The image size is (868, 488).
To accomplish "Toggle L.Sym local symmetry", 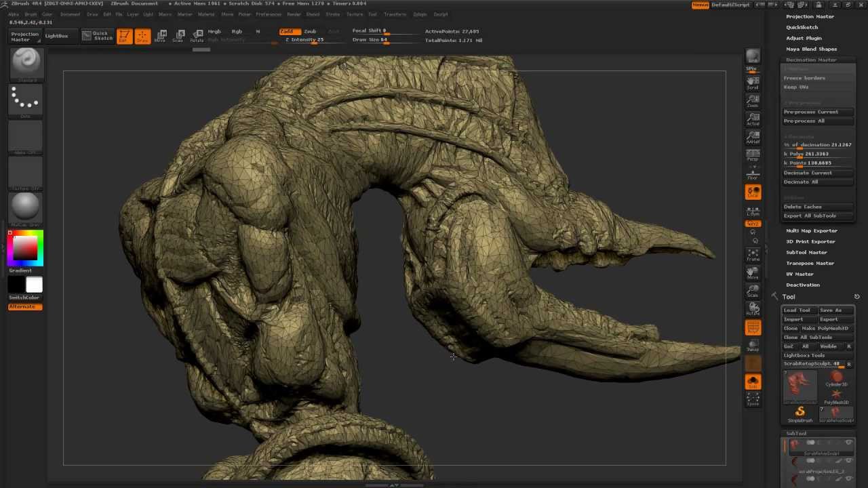I will coord(753,210).
